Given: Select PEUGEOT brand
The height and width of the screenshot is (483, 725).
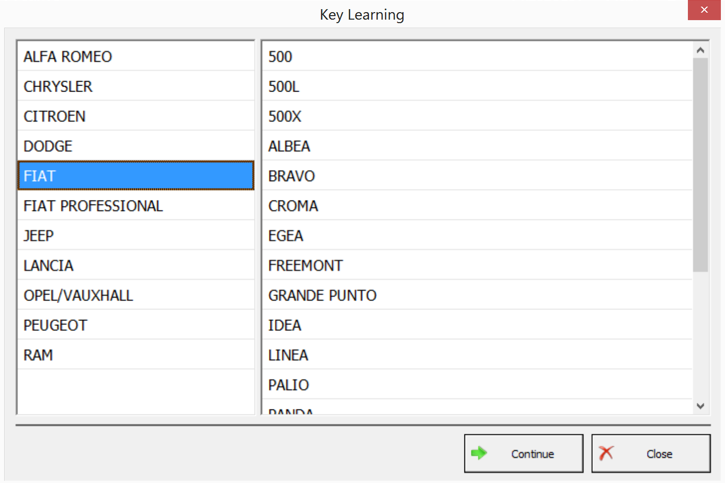Looking at the screenshot, I should point(135,325).
